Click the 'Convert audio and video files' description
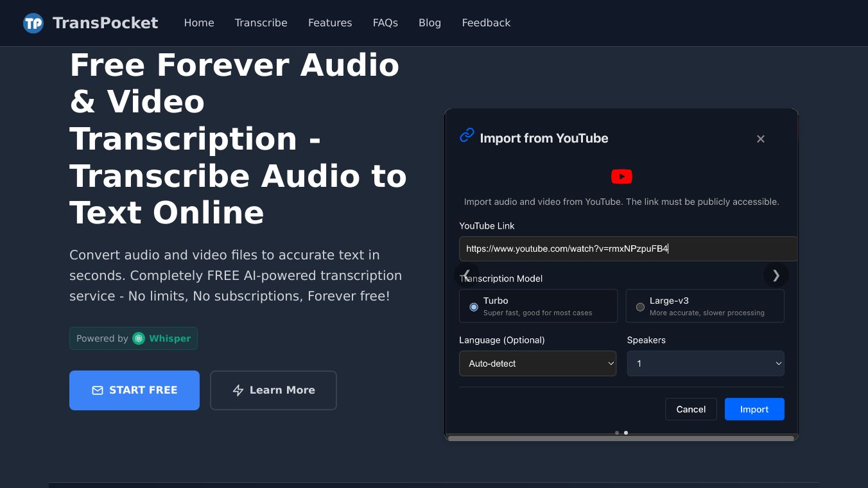The image size is (868, 488). [x=236, y=275]
